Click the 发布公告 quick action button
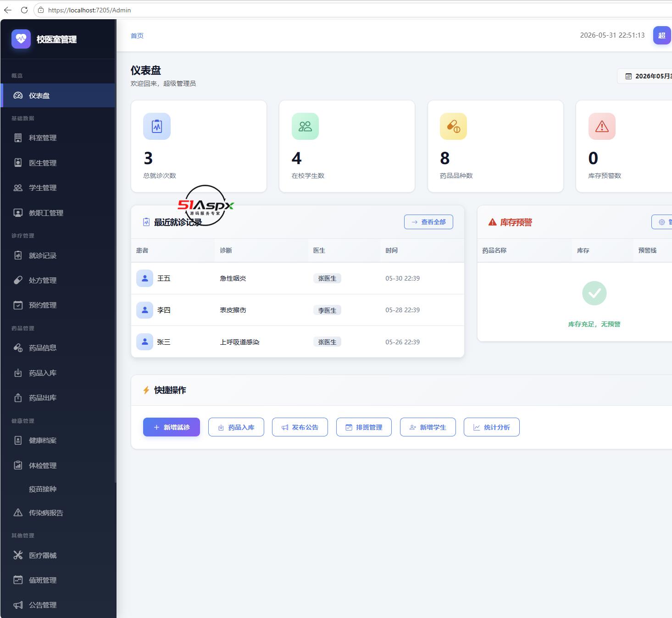Viewport: 672px width, 618px height. point(300,427)
